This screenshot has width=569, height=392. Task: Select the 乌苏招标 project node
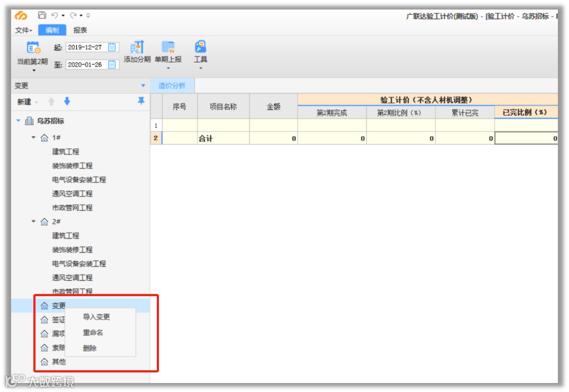point(50,121)
